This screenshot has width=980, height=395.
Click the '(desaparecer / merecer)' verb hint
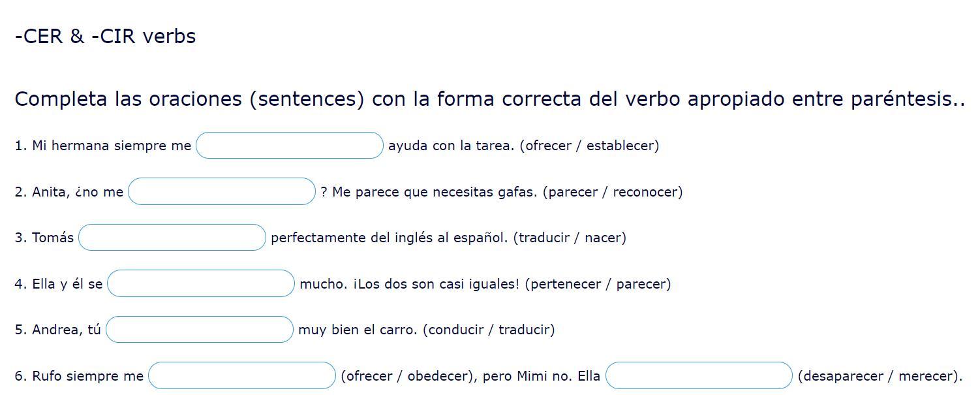[x=880, y=376]
